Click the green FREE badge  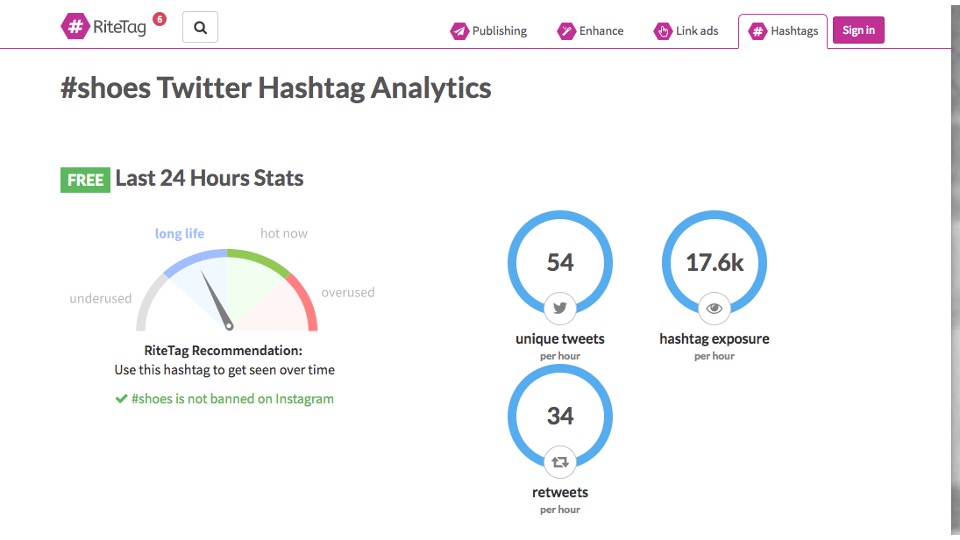coord(85,180)
